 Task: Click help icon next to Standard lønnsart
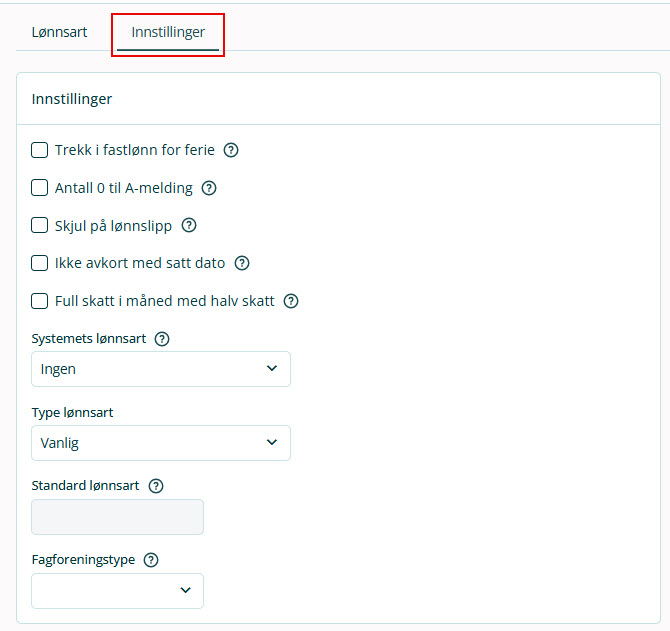(156, 486)
